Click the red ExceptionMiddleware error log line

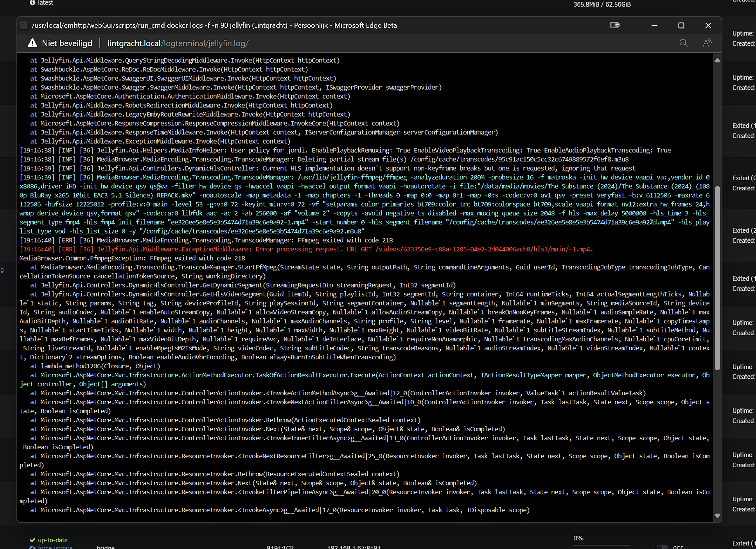306,249
